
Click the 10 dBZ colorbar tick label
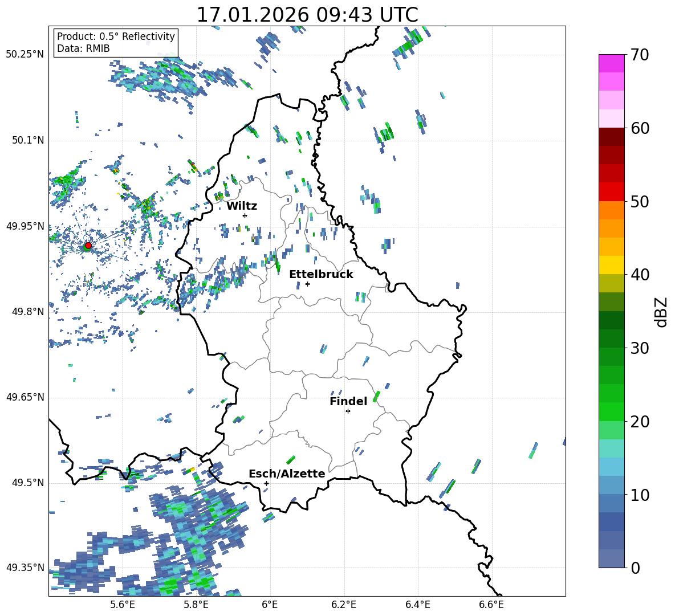pyautogui.click(x=640, y=495)
